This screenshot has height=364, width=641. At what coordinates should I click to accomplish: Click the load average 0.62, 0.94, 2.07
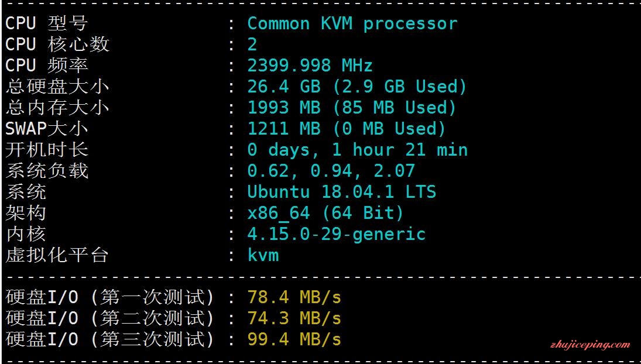pos(331,171)
